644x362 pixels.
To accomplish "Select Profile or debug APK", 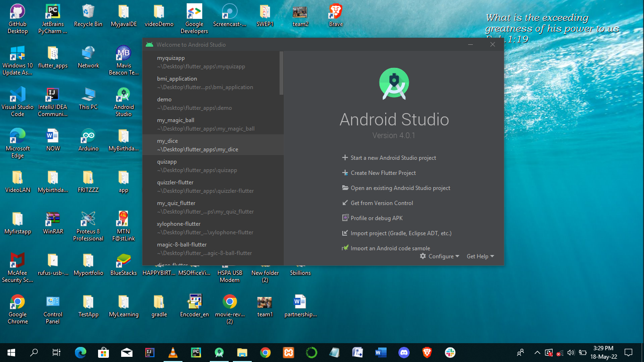I will (x=372, y=218).
